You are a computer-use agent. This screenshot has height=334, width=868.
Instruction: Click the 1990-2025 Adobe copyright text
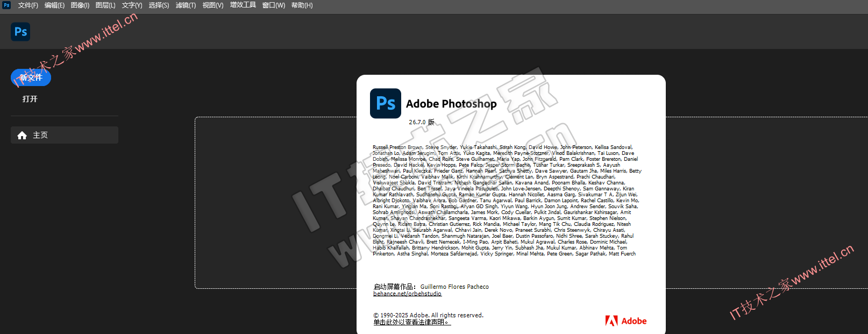pos(428,315)
